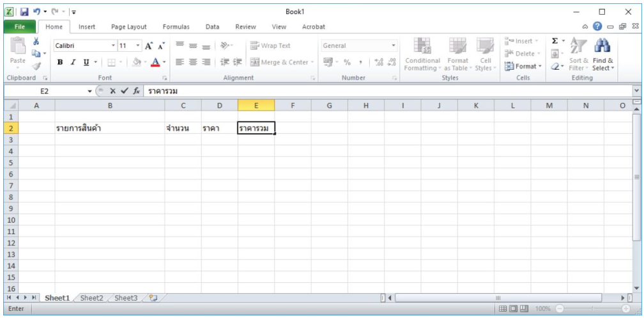Toggle Bold formatting
Screen dimensions: 644x318
coord(60,62)
